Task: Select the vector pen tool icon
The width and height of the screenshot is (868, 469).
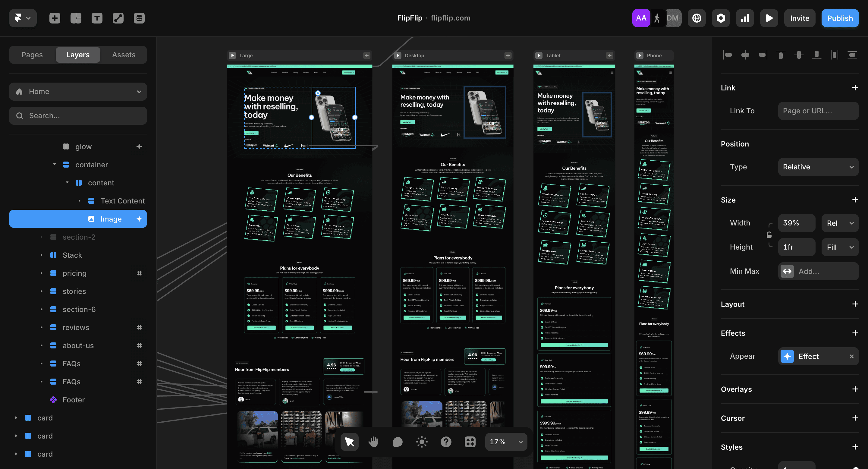Action: 118,18
